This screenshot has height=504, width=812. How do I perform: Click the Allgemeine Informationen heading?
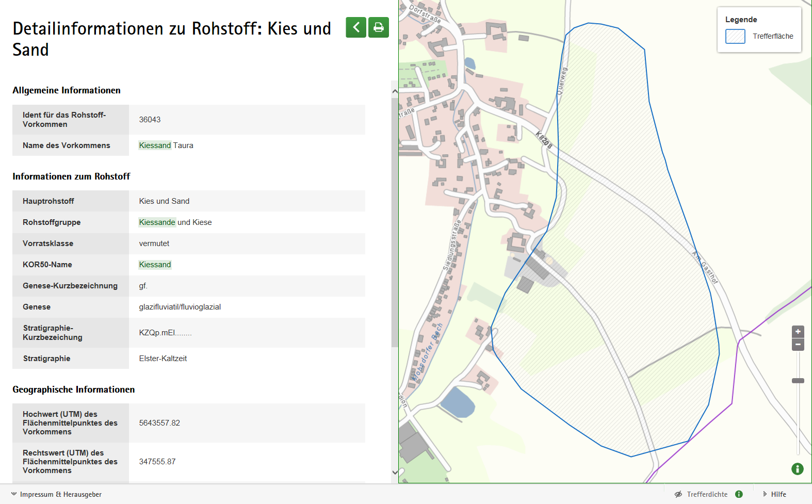(x=67, y=90)
